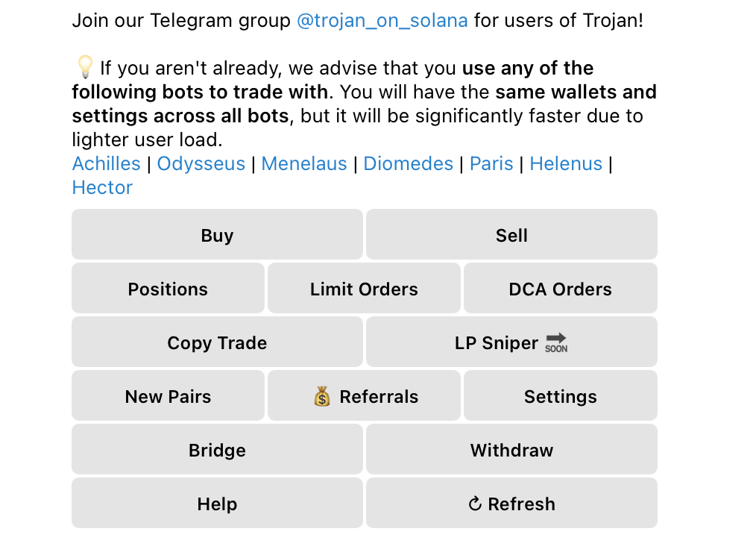Open the Paris bot link
Screen dimensions: 756x555
click(x=491, y=163)
